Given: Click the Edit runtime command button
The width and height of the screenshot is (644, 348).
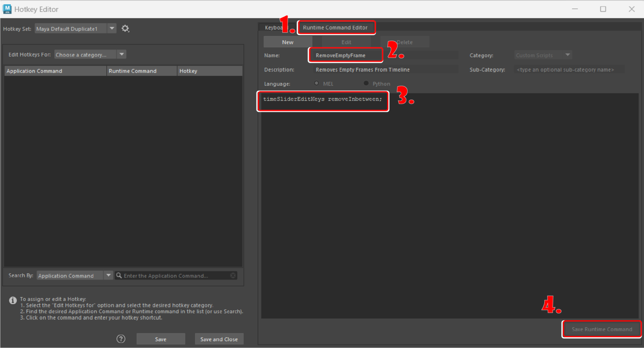Looking at the screenshot, I should [x=346, y=42].
